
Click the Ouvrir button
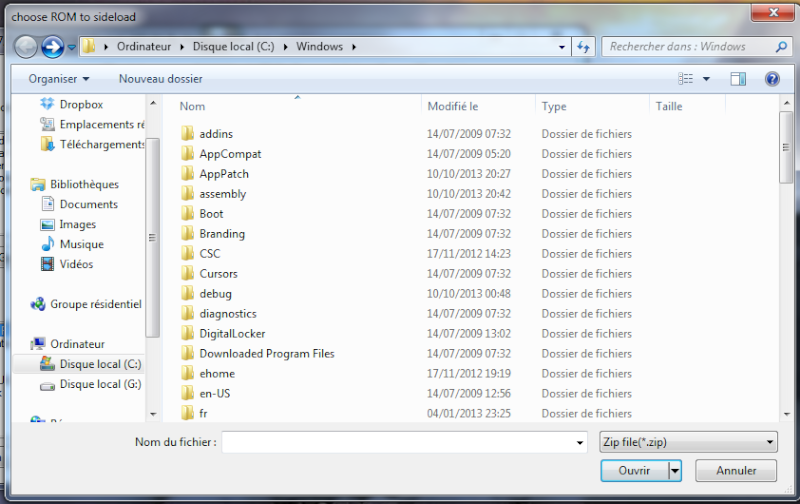(x=634, y=470)
